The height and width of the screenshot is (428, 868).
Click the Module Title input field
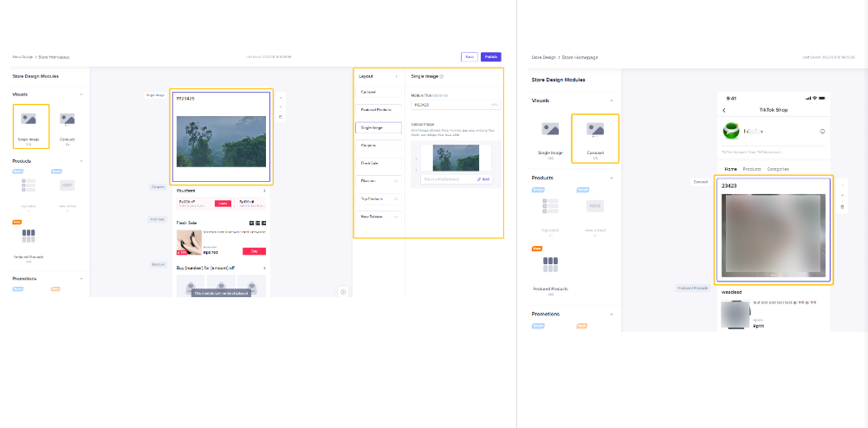[x=456, y=105]
